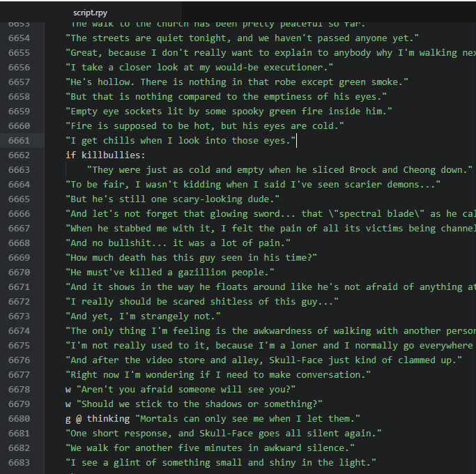Click the line "He's hollow. There is nothing"
476x474 pixels.
coord(237,82)
